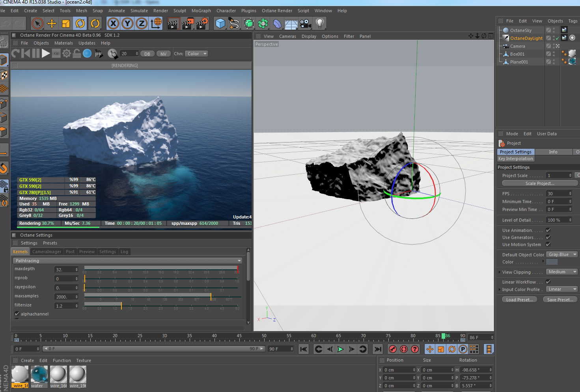Click the Cube primitive icon

point(220,24)
